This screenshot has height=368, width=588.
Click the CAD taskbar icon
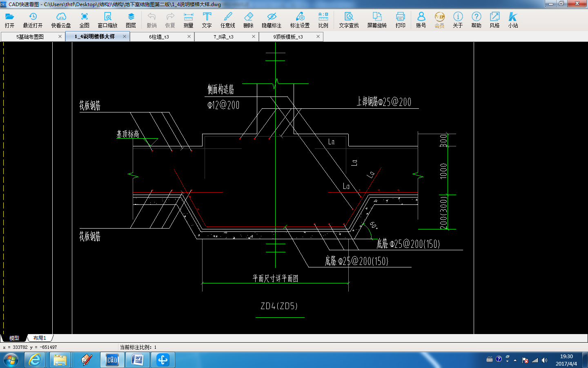coord(112,360)
